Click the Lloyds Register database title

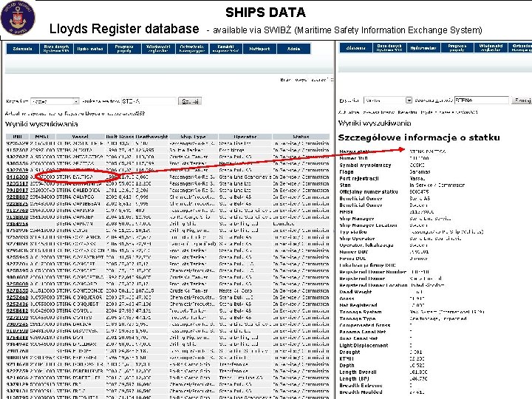click(x=124, y=29)
